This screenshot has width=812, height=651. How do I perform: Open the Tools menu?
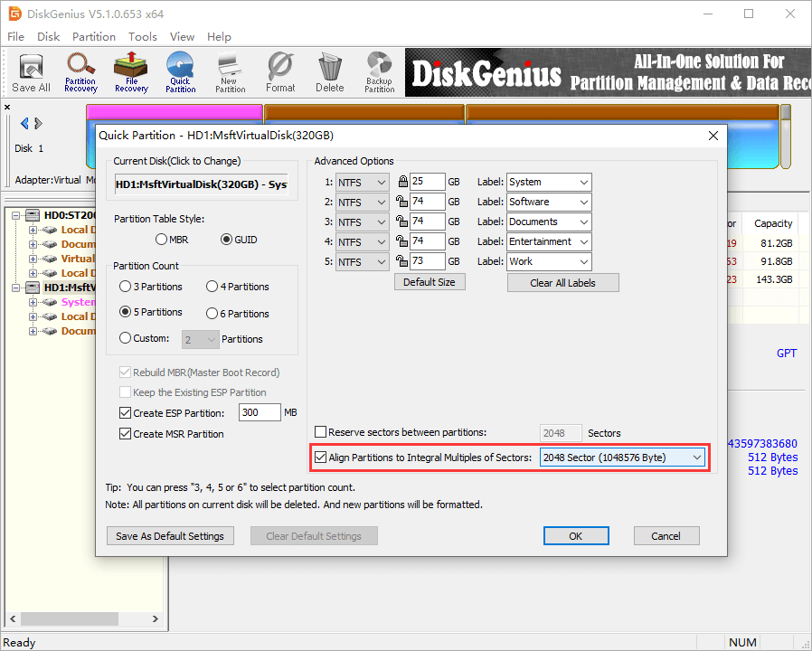(142, 37)
